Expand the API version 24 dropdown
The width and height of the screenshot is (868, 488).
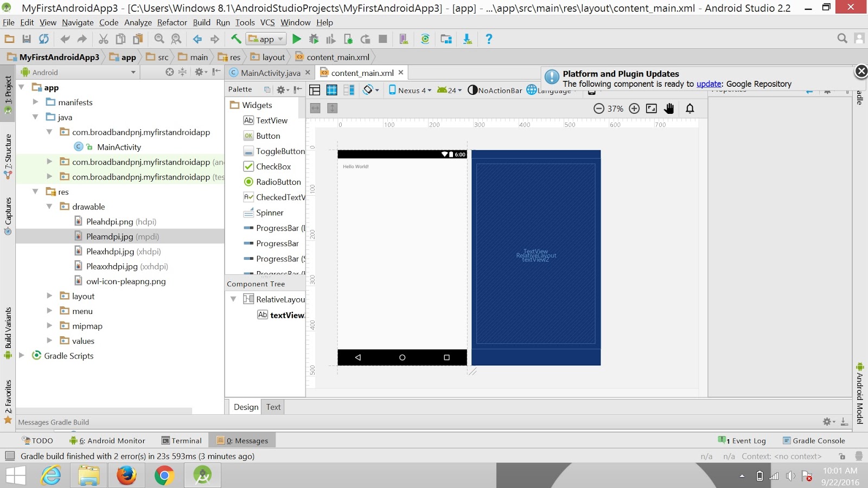click(x=450, y=90)
